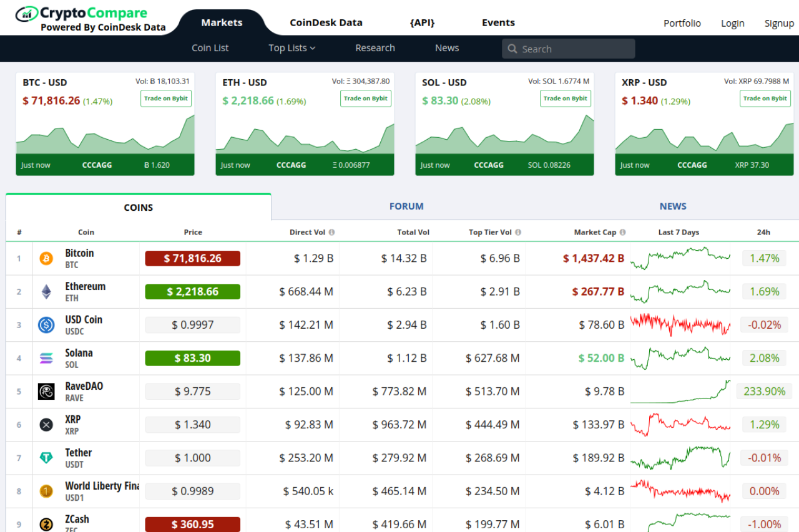Viewport: 799px width, 532px height.
Task: Click the XRP logo icon
Action: tap(46, 425)
